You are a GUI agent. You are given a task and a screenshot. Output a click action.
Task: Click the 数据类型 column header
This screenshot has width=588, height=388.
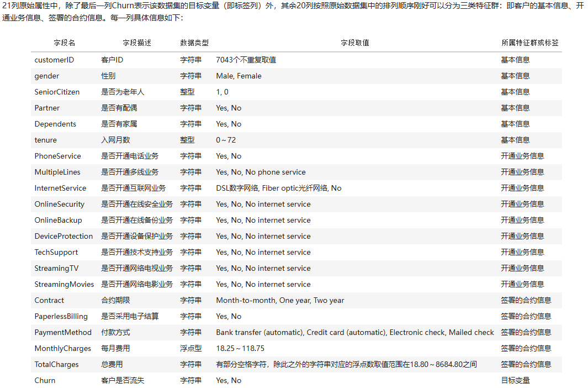(x=194, y=43)
